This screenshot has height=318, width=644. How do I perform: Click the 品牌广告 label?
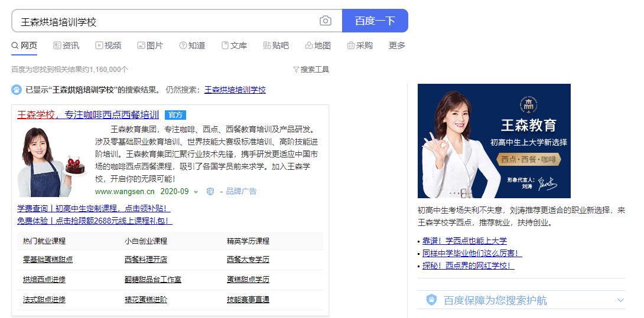click(241, 191)
